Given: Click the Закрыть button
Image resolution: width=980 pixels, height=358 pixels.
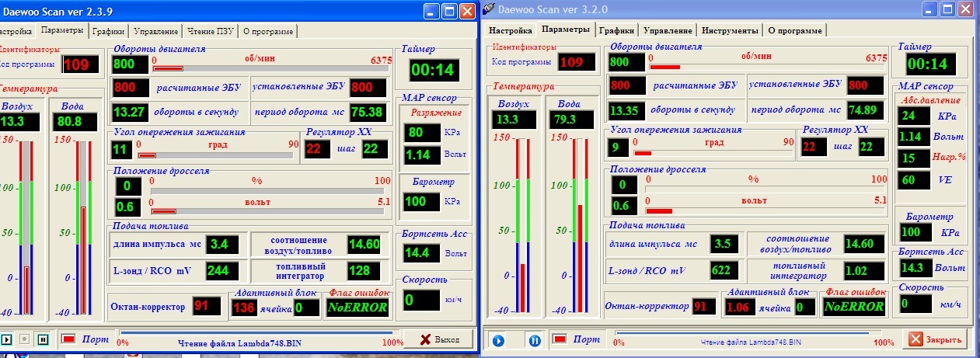Looking at the screenshot, I should tap(936, 339).
